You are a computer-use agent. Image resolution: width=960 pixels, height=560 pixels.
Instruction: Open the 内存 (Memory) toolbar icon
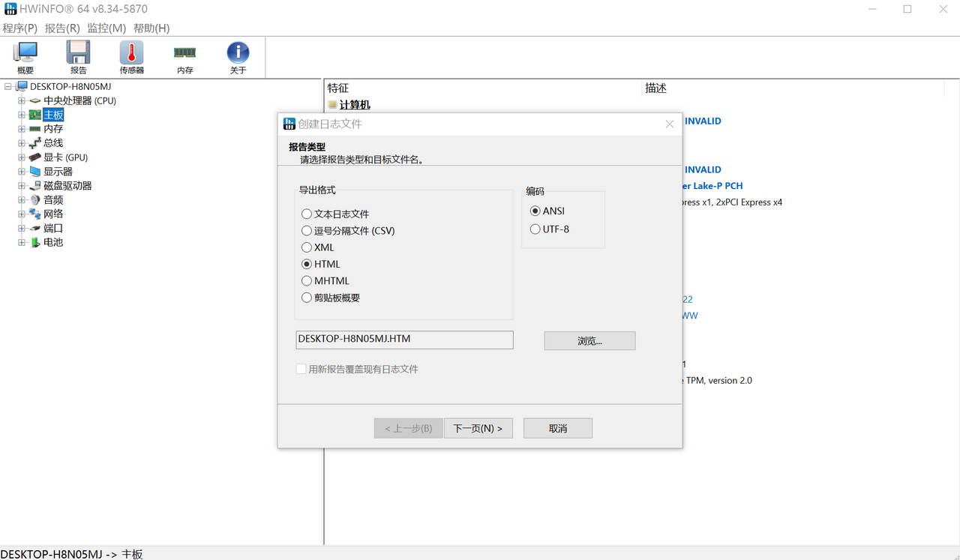coord(184,56)
